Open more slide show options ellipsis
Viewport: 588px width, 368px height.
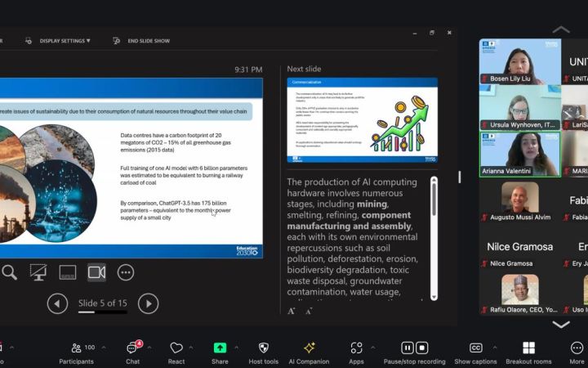[x=126, y=272]
